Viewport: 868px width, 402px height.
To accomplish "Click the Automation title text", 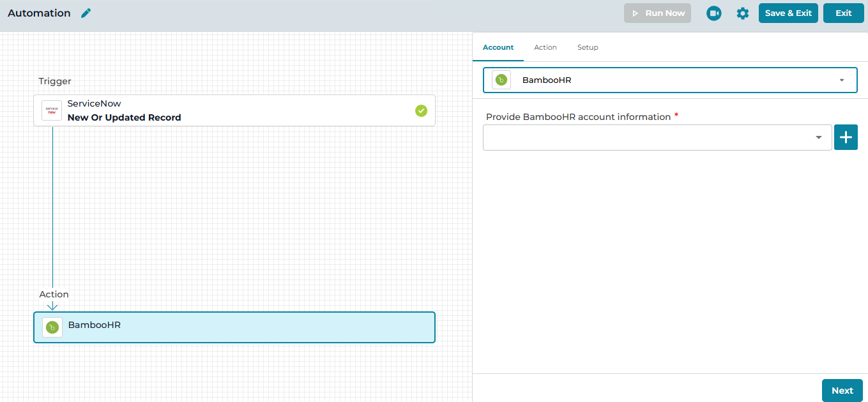I will pyautogui.click(x=39, y=13).
